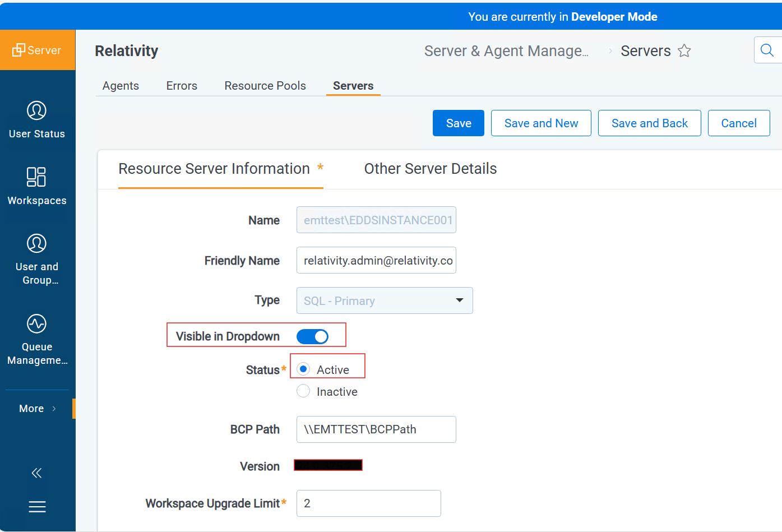Click the Server logo icon in sidebar
Screen dimensions: 782x532
click(x=19, y=50)
